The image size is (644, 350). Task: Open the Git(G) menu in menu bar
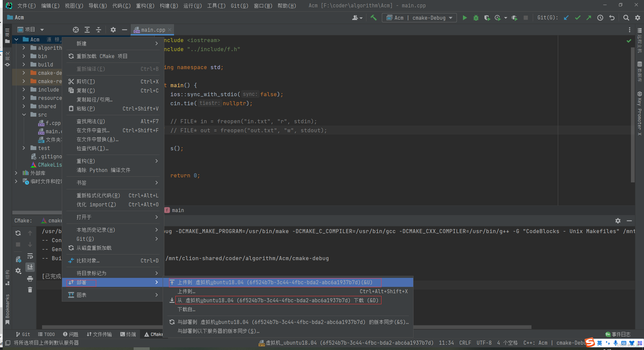pos(239,6)
